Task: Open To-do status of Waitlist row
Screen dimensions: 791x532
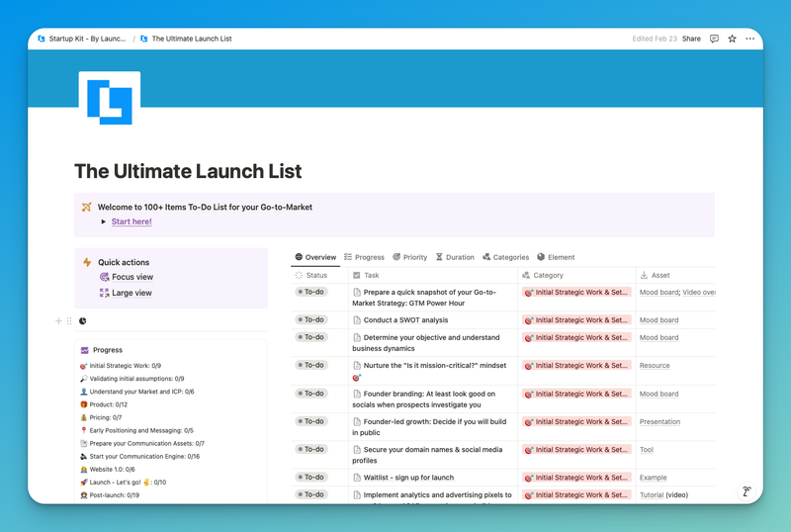Action: click(x=311, y=478)
